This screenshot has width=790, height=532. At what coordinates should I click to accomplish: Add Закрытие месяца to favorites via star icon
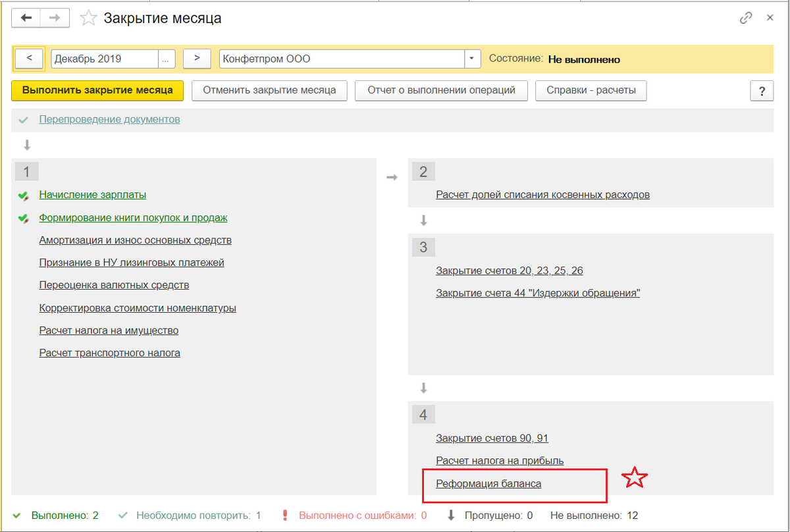(88, 18)
